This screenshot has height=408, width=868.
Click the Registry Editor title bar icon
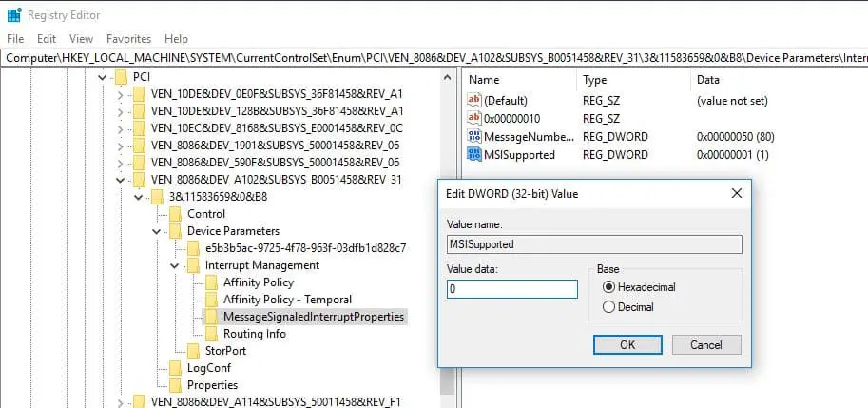14,15
